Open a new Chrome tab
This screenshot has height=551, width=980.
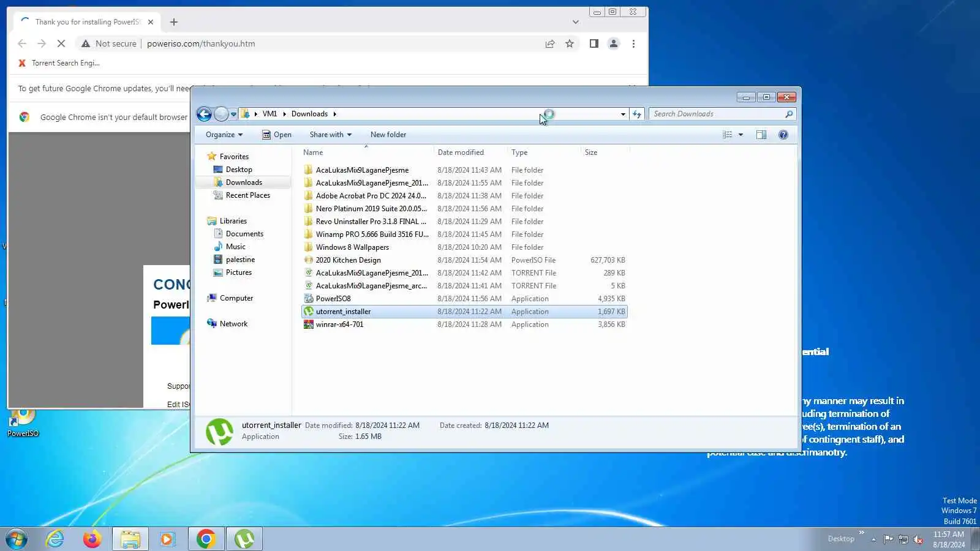point(174,22)
